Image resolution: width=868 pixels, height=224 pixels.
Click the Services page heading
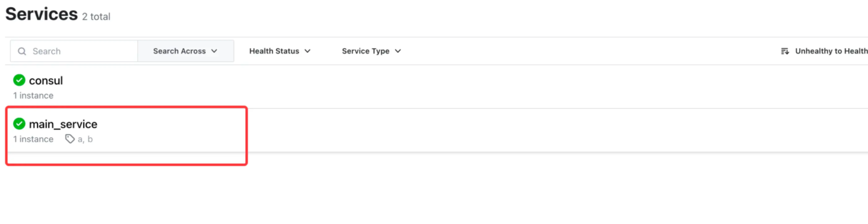42,14
